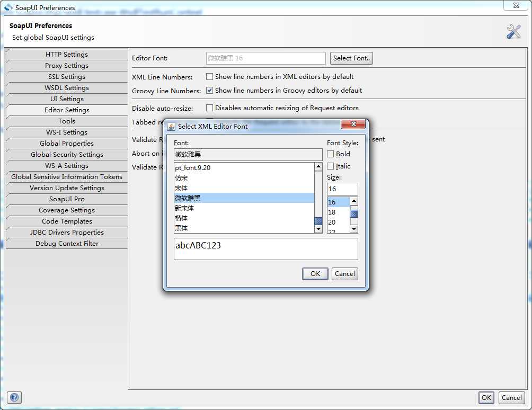The image size is (532, 410).
Task: Toggle XML line numbers checkbox
Action: (210, 77)
